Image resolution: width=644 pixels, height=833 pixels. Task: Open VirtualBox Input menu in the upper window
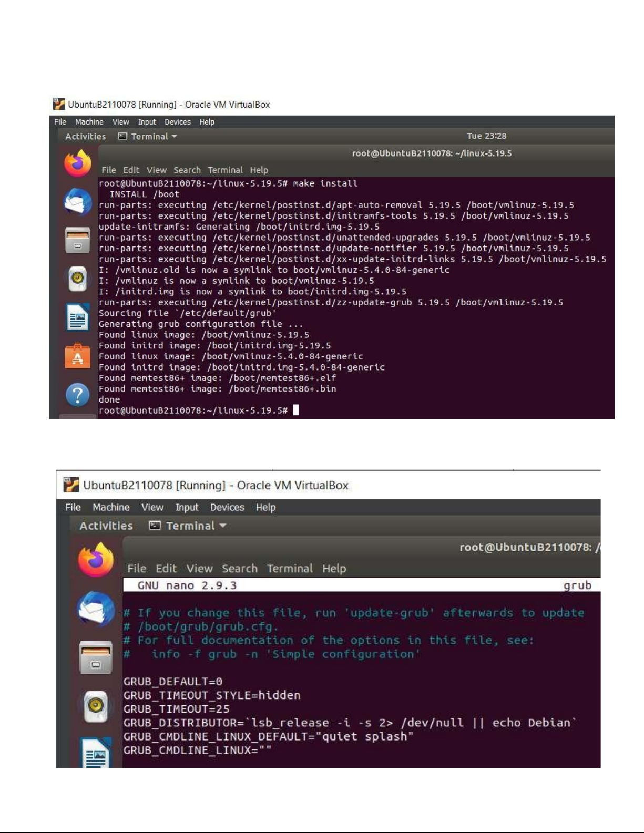click(147, 122)
